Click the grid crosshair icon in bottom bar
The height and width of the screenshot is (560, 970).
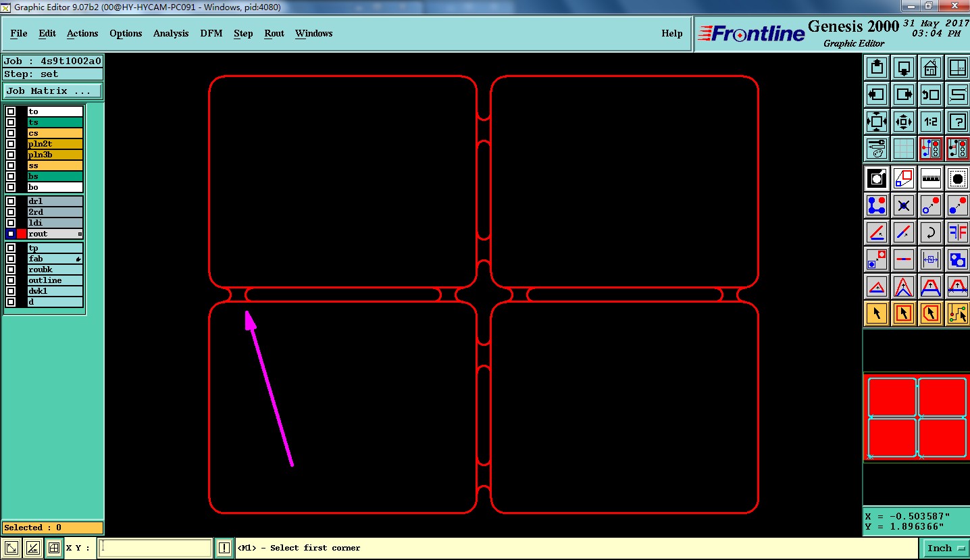54,548
